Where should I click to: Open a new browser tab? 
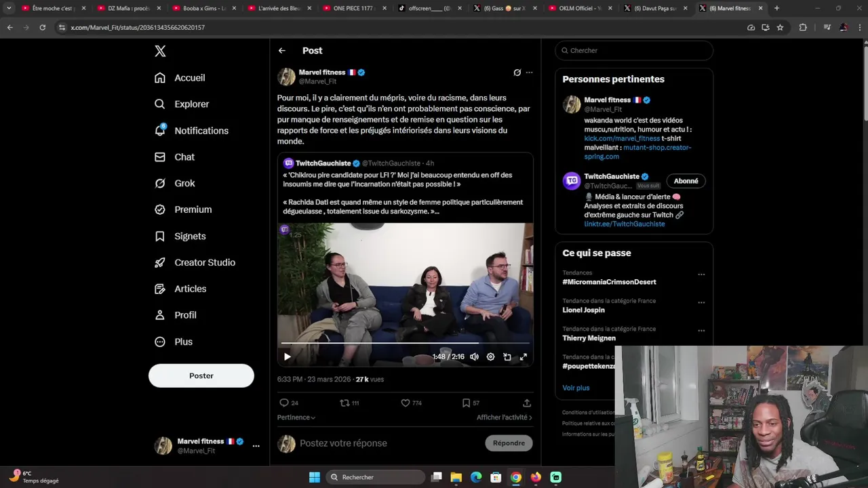(776, 8)
